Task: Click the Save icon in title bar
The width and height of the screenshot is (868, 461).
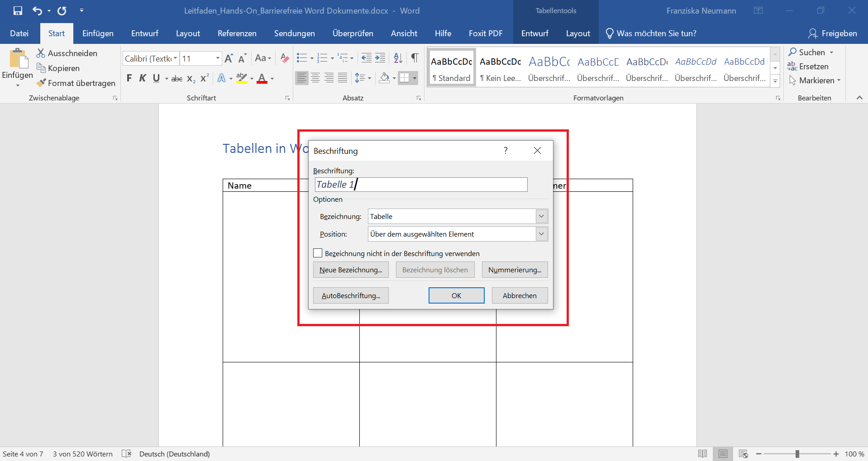Action: 18,10
